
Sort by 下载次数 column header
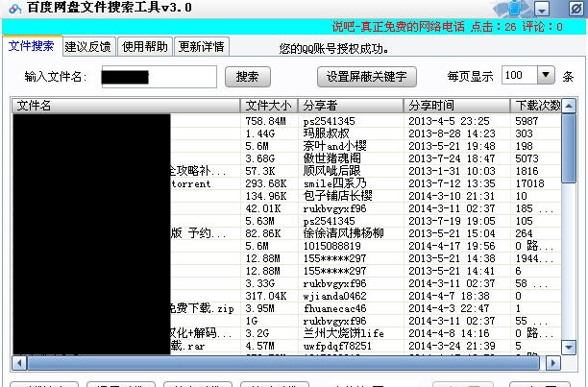point(536,106)
